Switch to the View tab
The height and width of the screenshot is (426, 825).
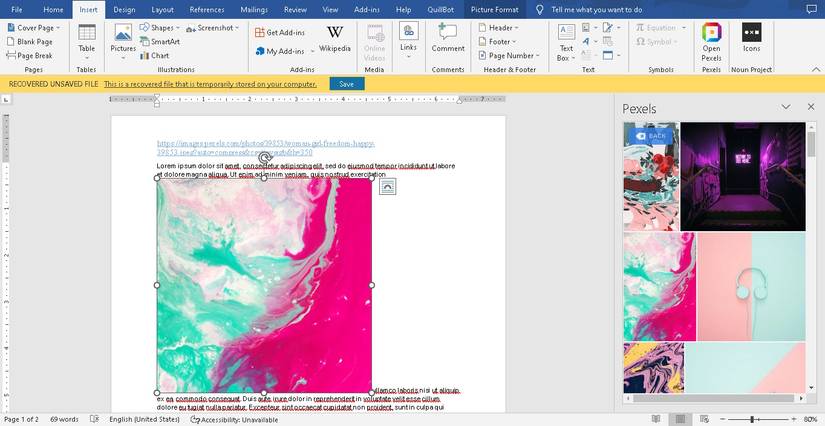(x=330, y=9)
